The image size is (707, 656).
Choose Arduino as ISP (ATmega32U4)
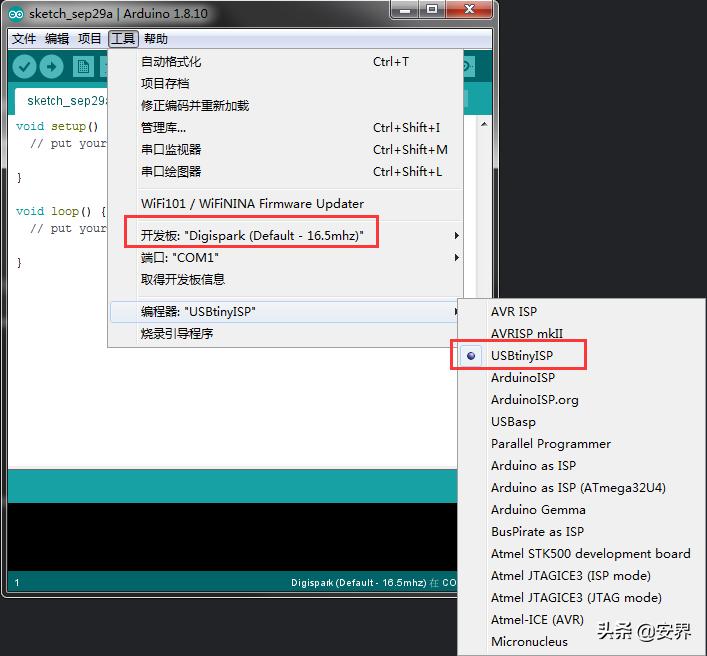(581, 488)
